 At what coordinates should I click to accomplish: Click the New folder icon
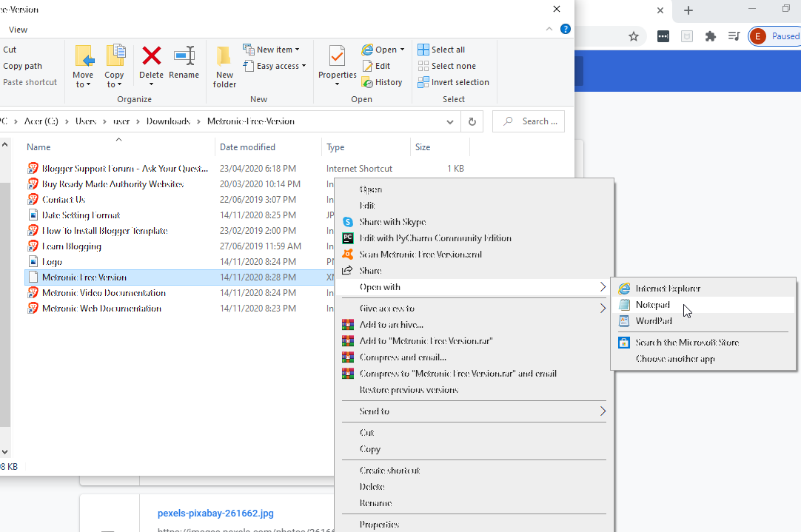coord(224,55)
